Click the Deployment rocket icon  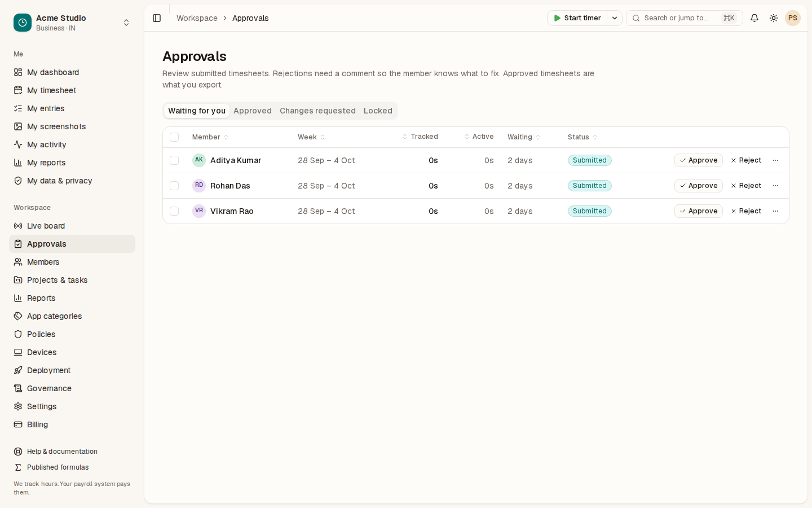18,370
